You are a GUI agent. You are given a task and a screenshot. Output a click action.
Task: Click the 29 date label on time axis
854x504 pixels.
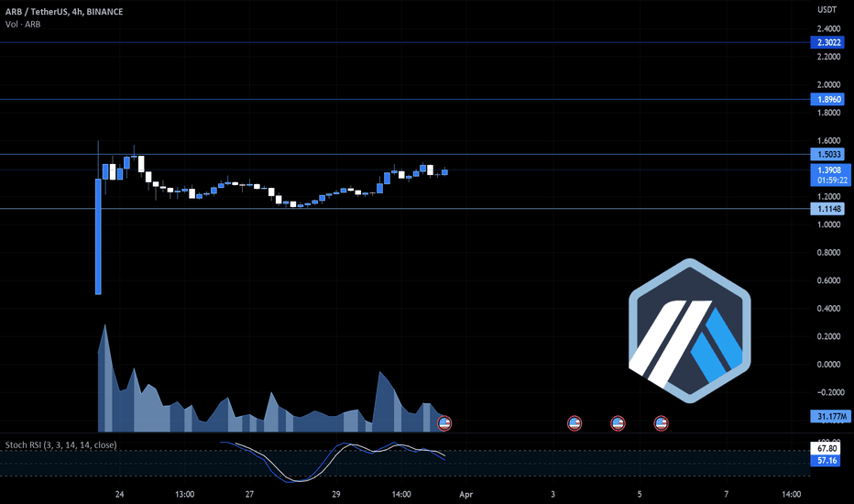click(x=336, y=494)
